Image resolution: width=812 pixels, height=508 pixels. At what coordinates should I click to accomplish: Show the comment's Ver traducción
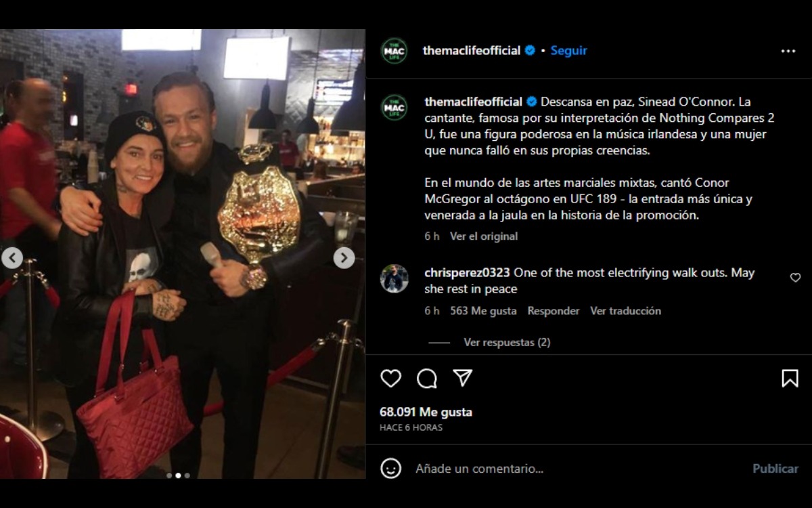click(625, 311)
